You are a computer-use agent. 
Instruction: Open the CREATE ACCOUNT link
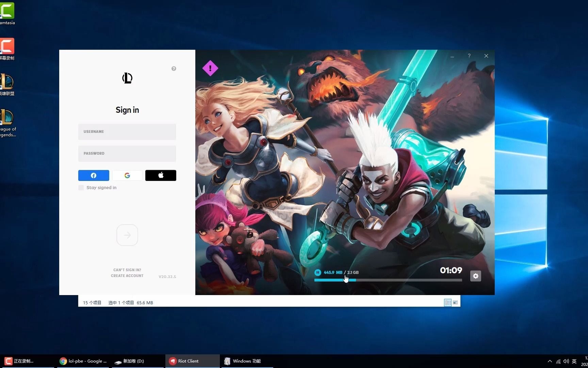(x=127, y=276)
